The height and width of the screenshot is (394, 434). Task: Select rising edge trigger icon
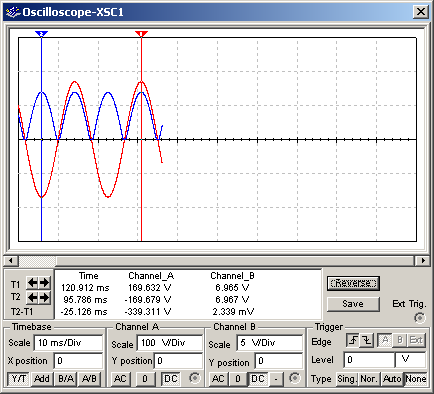point(353,340)
